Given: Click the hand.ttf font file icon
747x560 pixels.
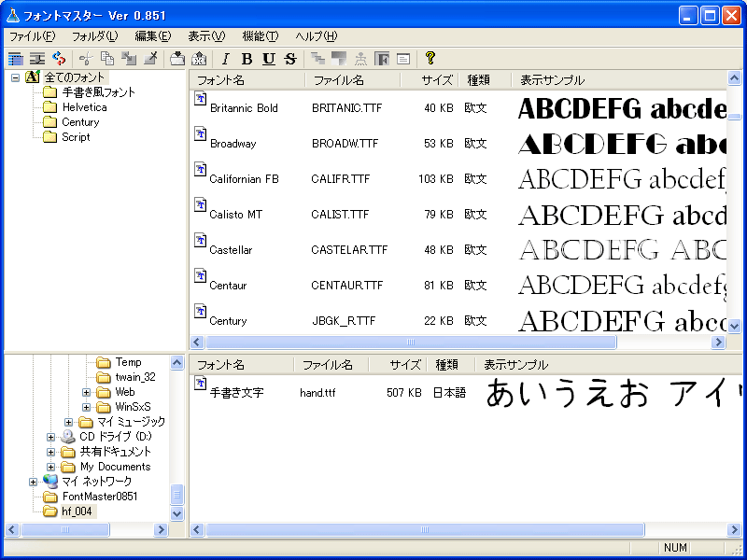Looking at the screenshot, I should 200,384.
